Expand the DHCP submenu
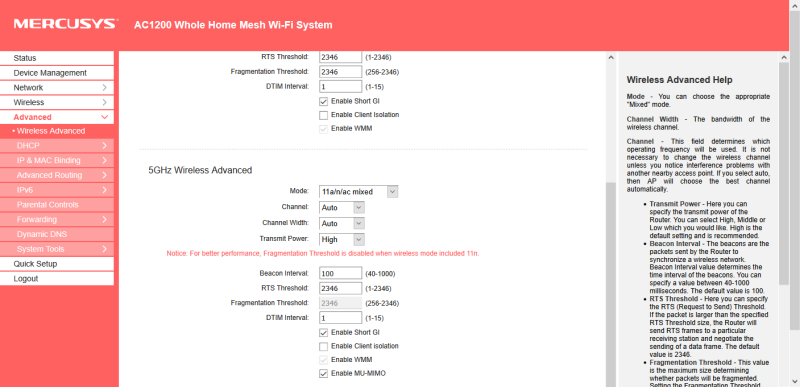 pyautogui.click(x=57, y=146)
